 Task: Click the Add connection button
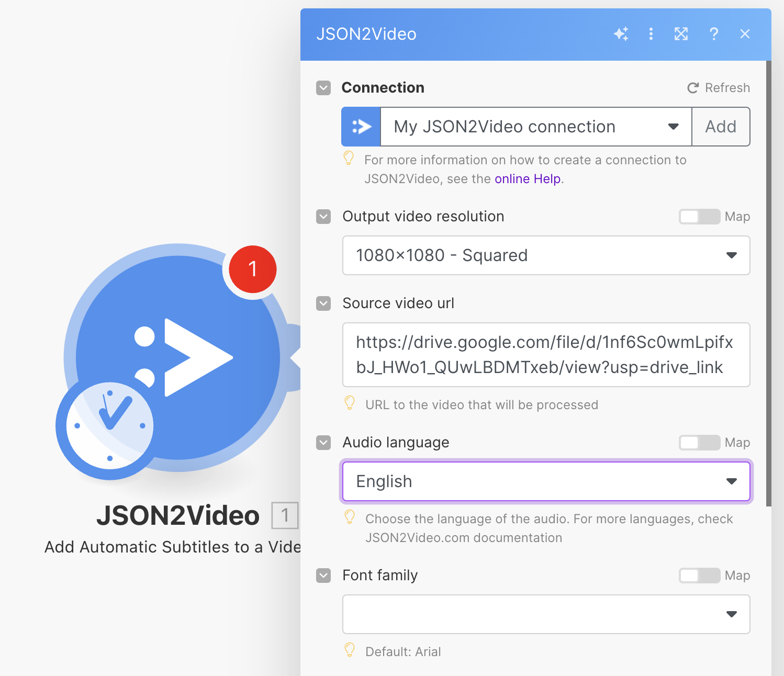(x=721, y=127)
